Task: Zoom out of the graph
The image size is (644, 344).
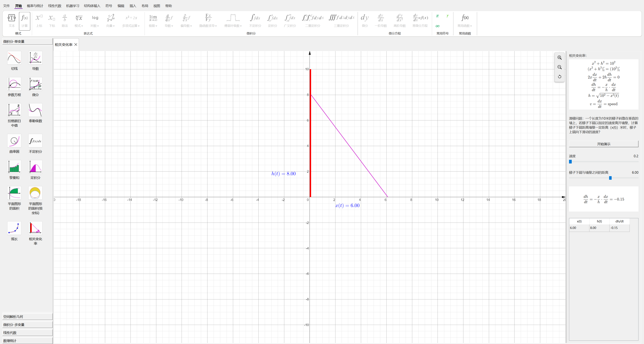Action: 559,67
